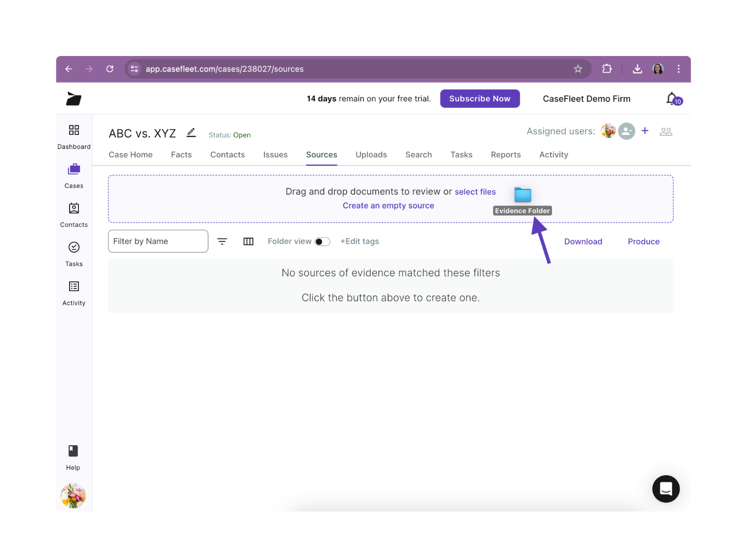Switch to the Search tab
The width and height of the screenshot is (747, 560).
point(419,154)
